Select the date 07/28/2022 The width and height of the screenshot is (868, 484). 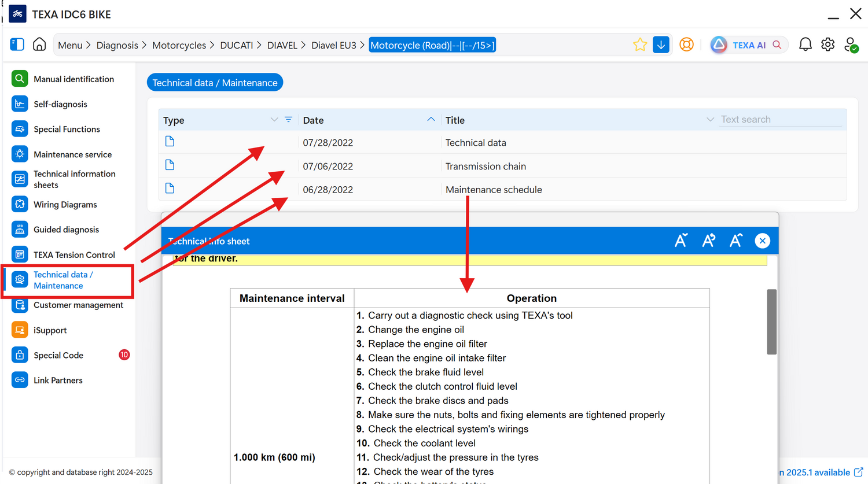(x=328, y=143)
